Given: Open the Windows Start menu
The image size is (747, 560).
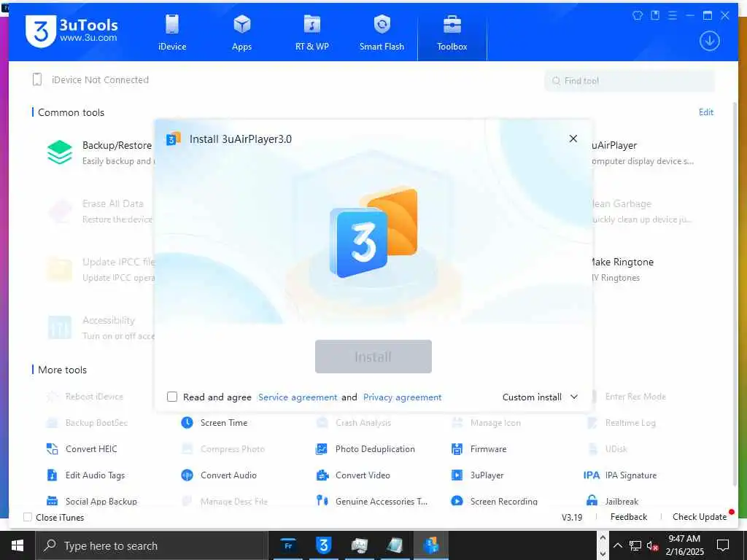Looking at the screenshot, I should pos(18,545).
